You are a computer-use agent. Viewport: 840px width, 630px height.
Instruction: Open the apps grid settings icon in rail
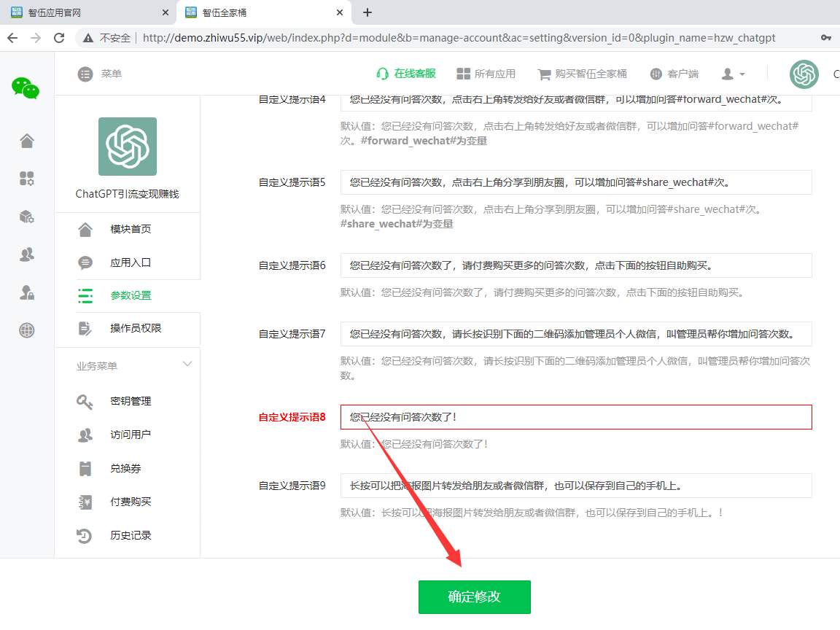(27, 179)
